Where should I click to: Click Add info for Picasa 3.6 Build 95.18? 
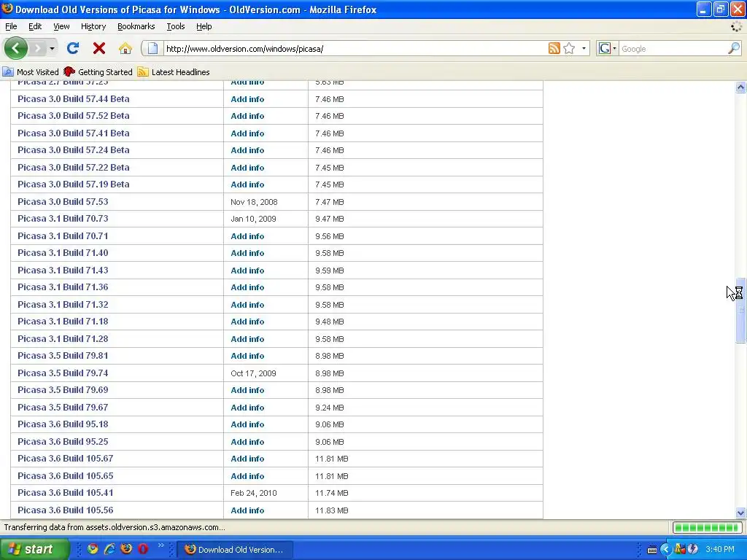[x=247, y=424]
